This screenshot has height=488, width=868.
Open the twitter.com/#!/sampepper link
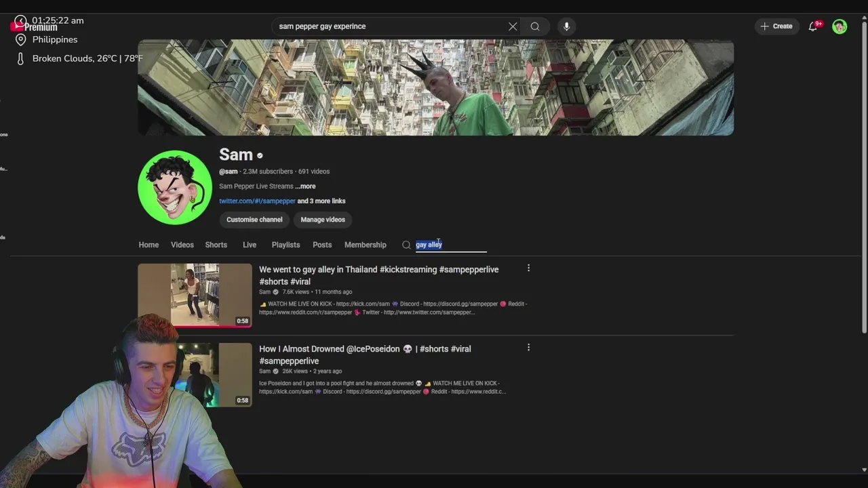pos(257,201)
